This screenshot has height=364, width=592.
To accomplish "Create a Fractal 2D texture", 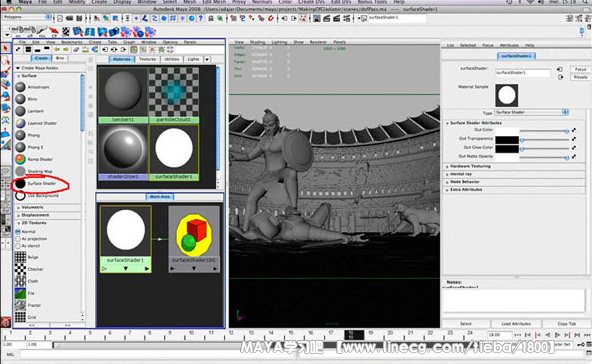I will pos(28,305).
